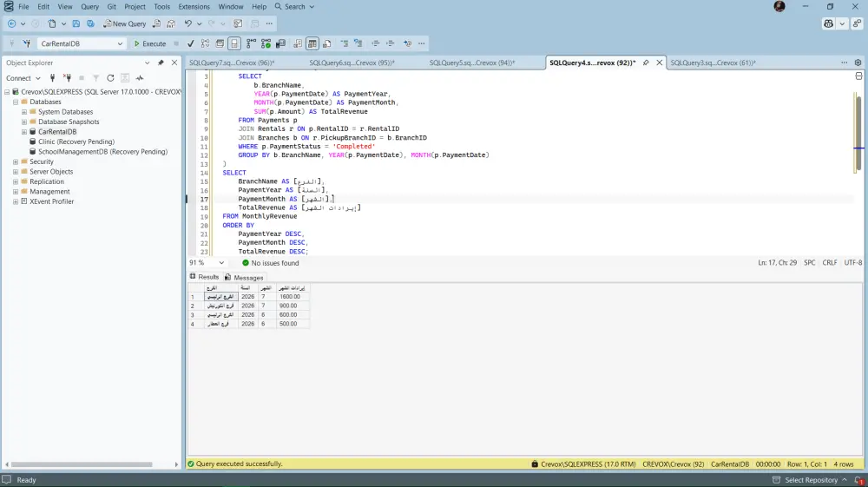Close the SQLQuery4 tab
The image size is (868, 487).
coord(660,63)
